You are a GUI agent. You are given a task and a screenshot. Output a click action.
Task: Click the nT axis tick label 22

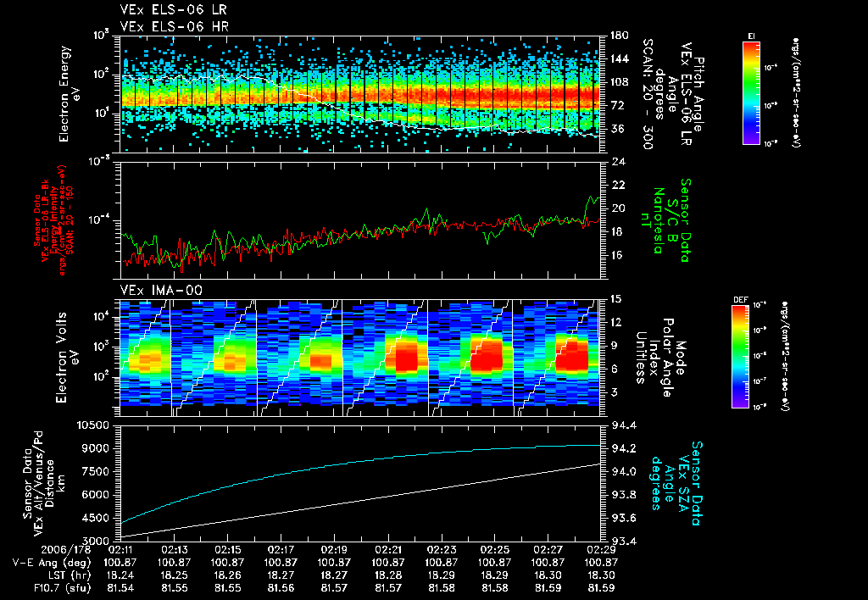[619, 186]
